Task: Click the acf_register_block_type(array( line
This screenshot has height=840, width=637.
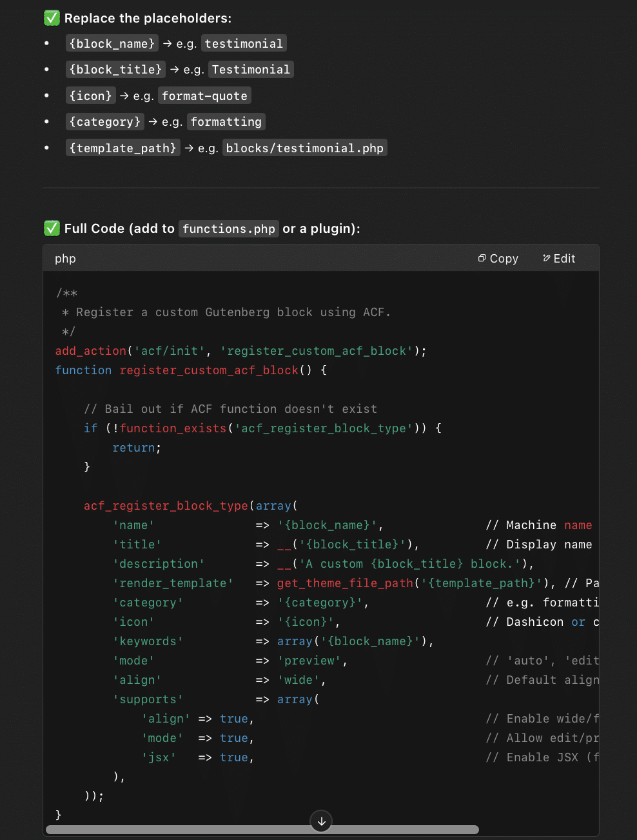Action: [x=191, y=506]
